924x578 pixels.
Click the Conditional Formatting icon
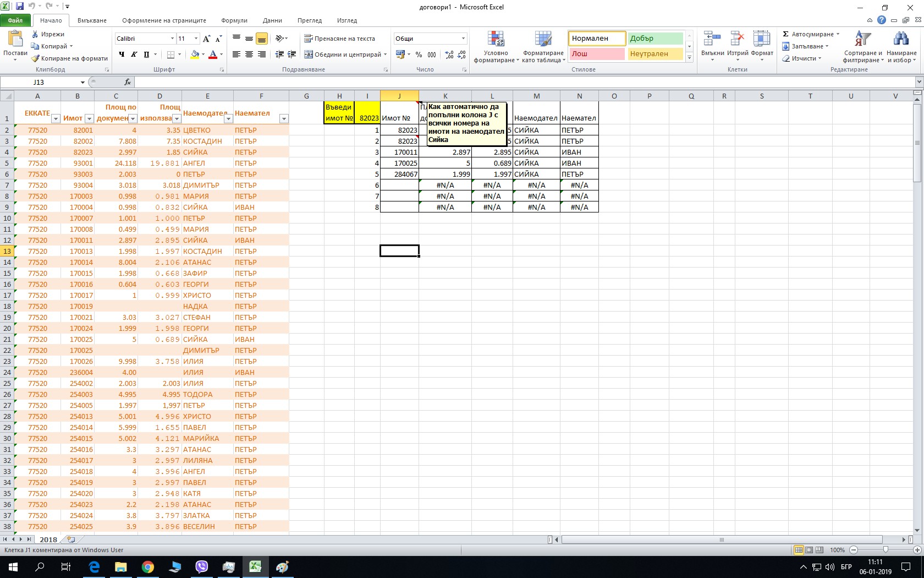tap(496, 40)
